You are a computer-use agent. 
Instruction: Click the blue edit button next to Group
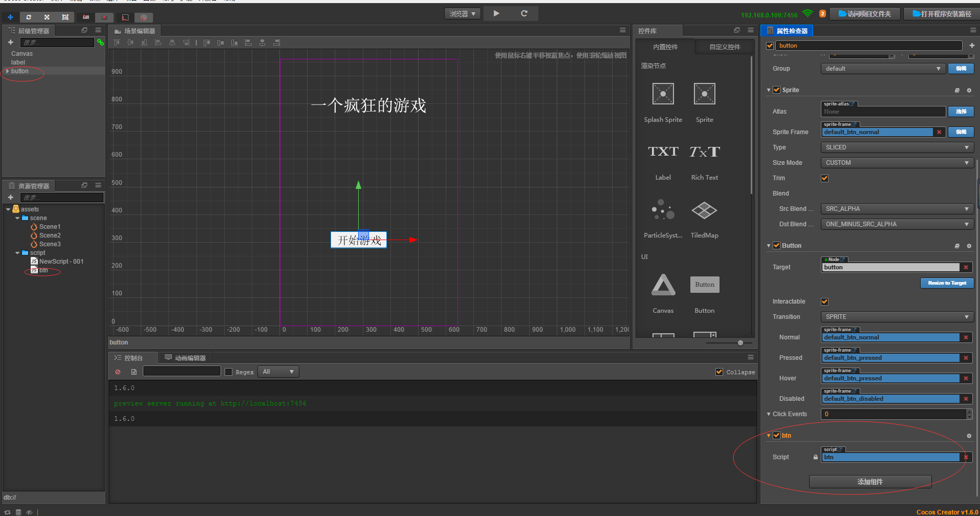point(961,69)
